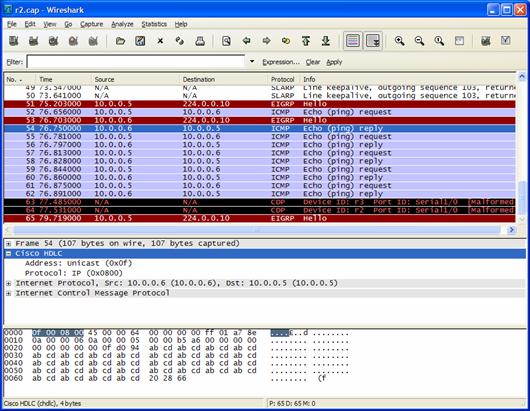Expand the Frame 54 tree node
Image resolution: width=530 pixels, height=411 pixels.
pyautogui.click(x=8, y=244)
